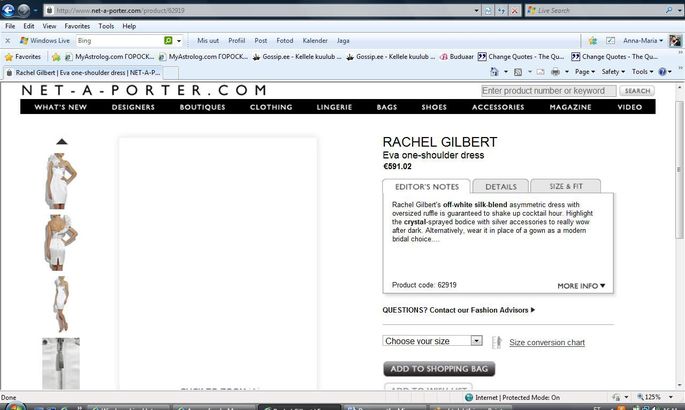Click the RSS Feeds icon in the command bar

pos(518,72)
